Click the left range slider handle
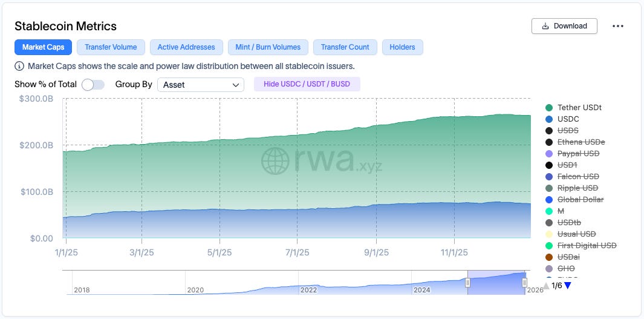Image resolution: width=644 pixels, height=319 pixels. (x=467, y=283)
